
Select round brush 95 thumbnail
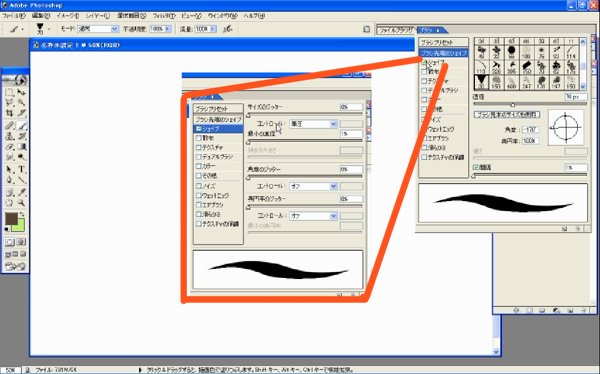pos(511,52)
